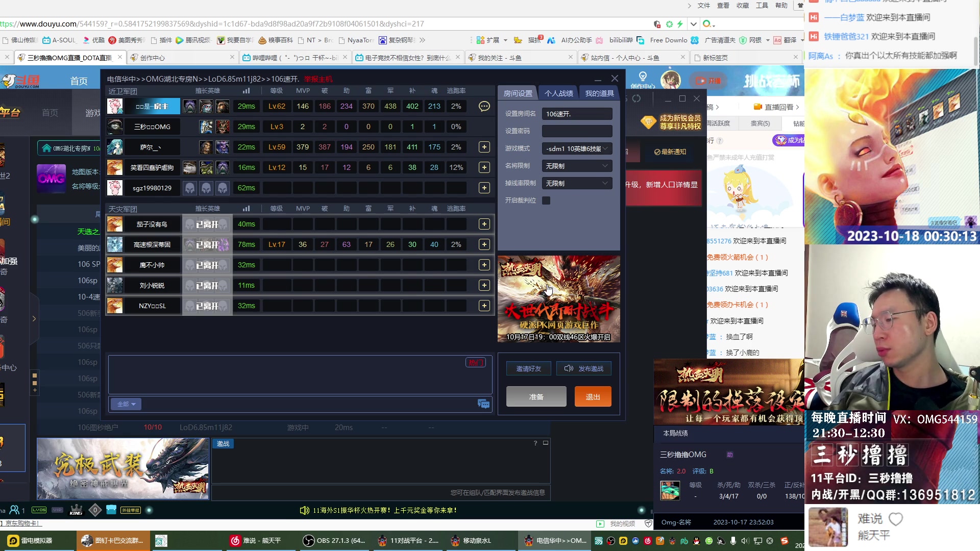This screenshot has height=551, width=980.
Task: Click the plus icon on the NZY□□SL row
Action: (x=484, y=306)
